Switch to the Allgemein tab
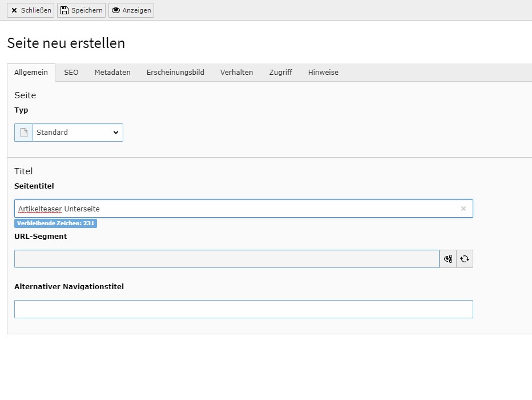This screenshot has height=400, width=532. click(31, 73)
